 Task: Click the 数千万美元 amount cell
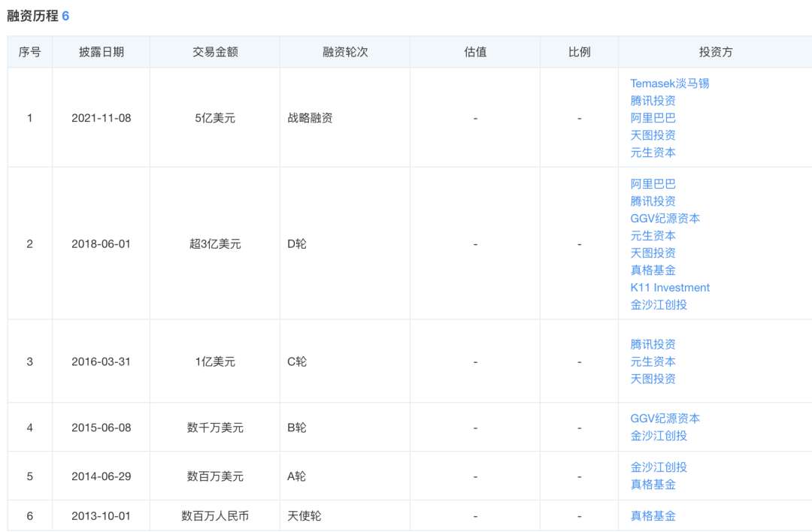[215, 428]
